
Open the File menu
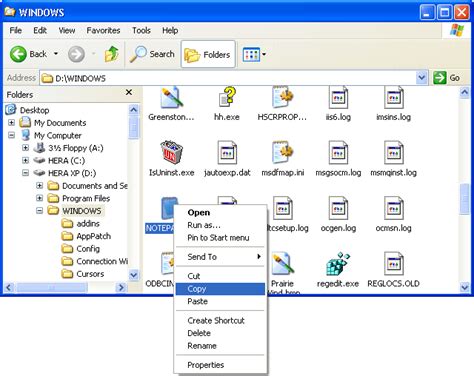[16, 31]
